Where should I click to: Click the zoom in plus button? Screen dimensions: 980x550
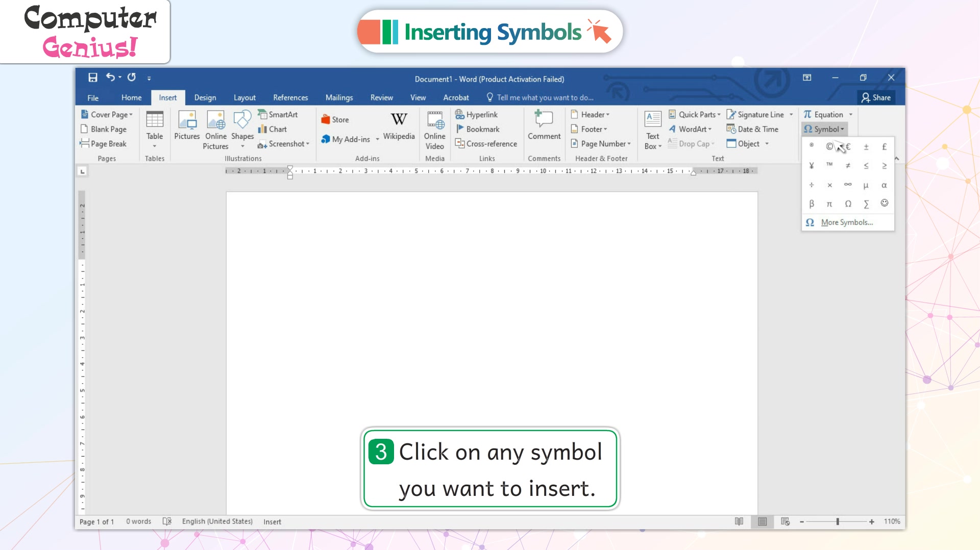pyautogui.click(x=872, y=521)
